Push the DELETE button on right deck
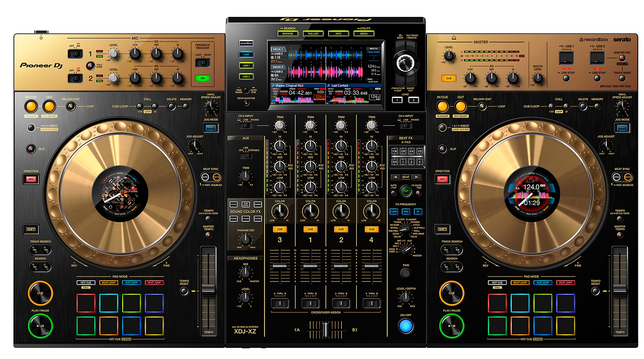 (583, 106)
